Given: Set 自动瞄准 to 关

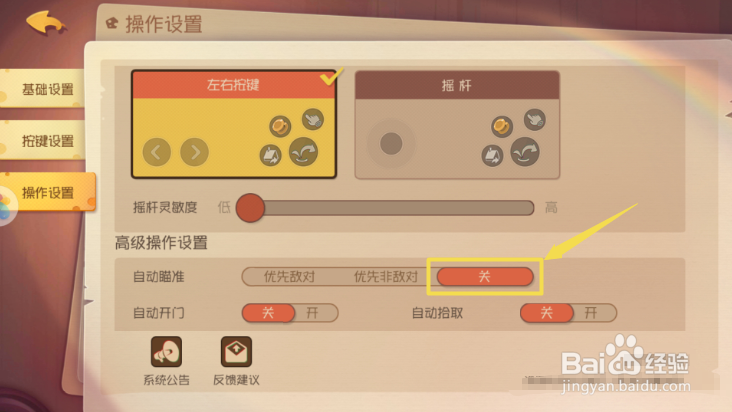Looking at the screenshot, I should coord(485,277).
